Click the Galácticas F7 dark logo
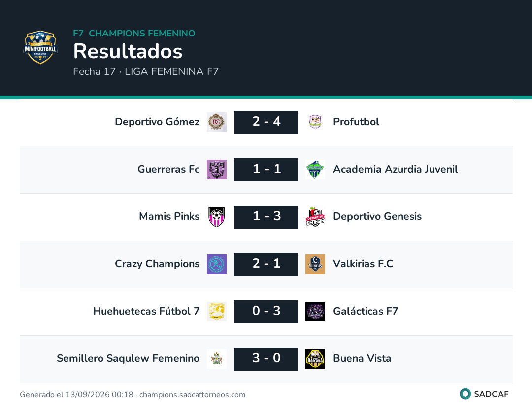This screenshot has width=532, height=420. click(315, 312)
